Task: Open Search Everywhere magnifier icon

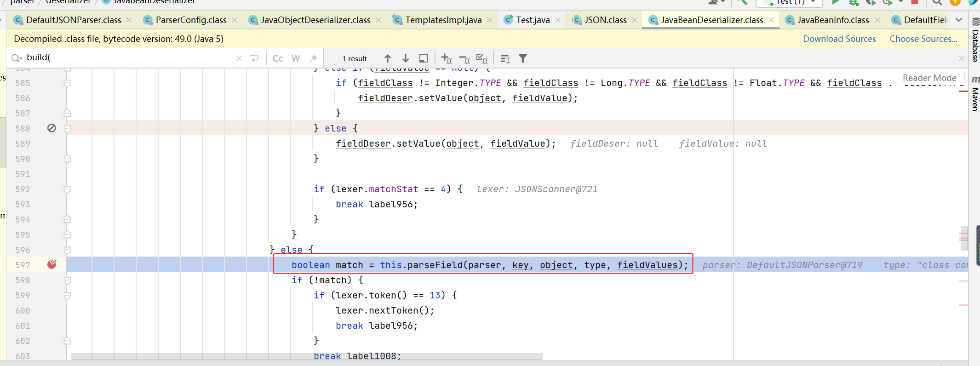Action: [937, 2]
